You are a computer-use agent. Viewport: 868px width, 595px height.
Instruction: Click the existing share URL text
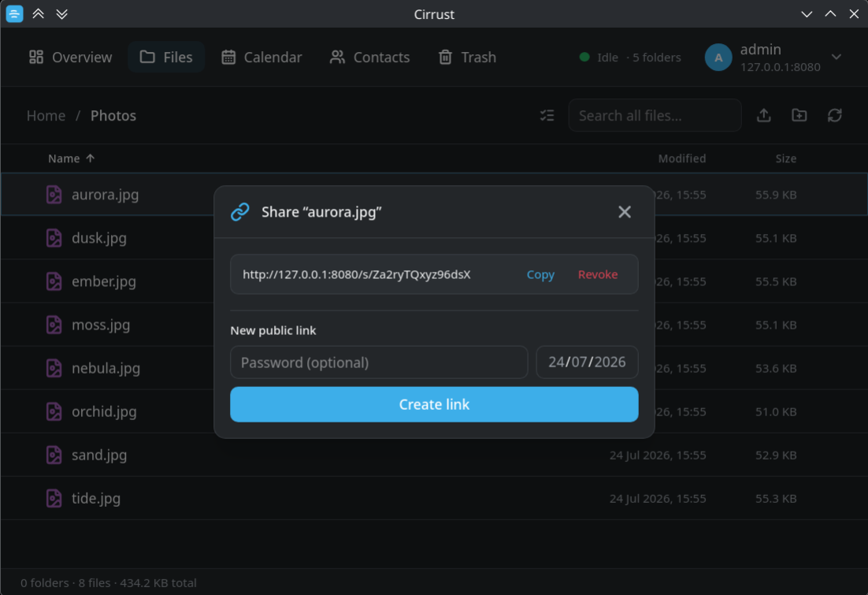[357, 274]
